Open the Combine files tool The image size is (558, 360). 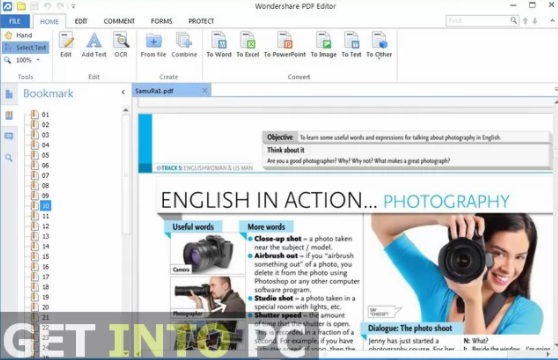point(184,44)
